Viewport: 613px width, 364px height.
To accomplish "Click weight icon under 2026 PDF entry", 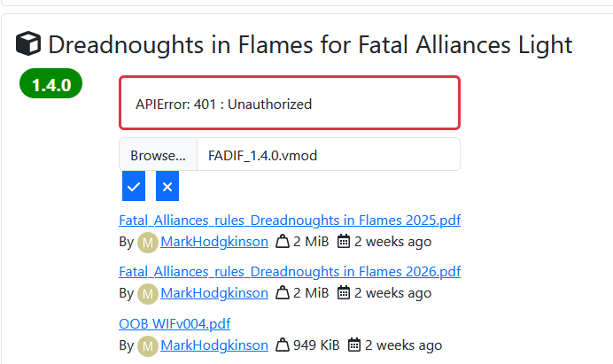I will [283, 292].
